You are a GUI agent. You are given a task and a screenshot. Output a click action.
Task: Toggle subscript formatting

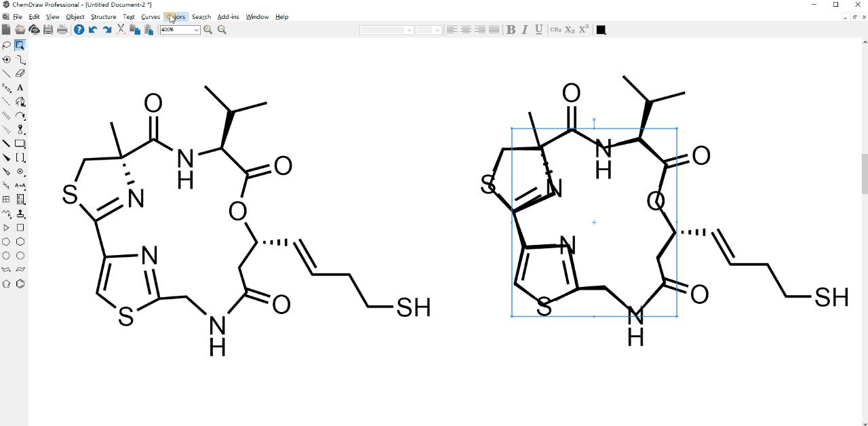click(x=570, y=29)
